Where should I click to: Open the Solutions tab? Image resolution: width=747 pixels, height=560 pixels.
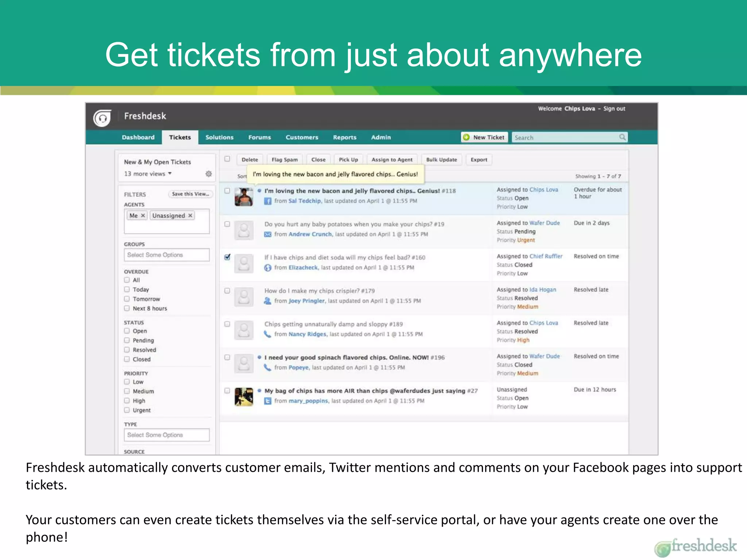[219, 137]
